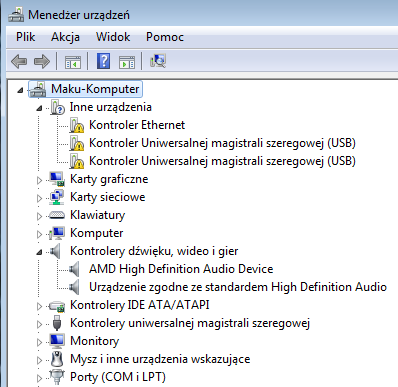
Task: Select the Karty sieciowe label
Action: coord(108,197)
